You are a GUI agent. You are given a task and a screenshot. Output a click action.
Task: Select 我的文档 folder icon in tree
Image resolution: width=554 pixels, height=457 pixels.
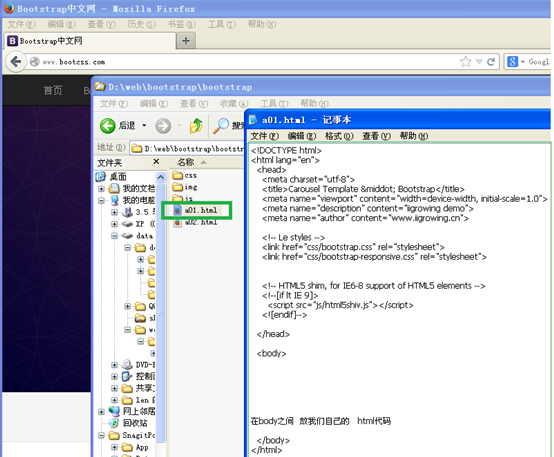[x=114, y=188]
